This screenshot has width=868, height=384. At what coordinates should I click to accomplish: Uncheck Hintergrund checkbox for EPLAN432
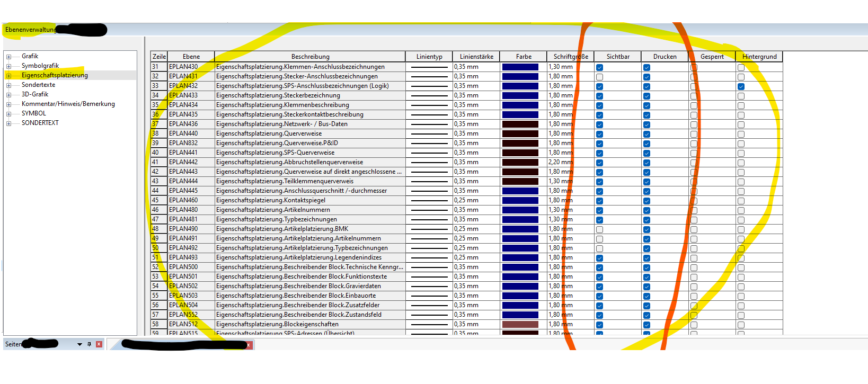pyautogui.click(x=741, y=86)
